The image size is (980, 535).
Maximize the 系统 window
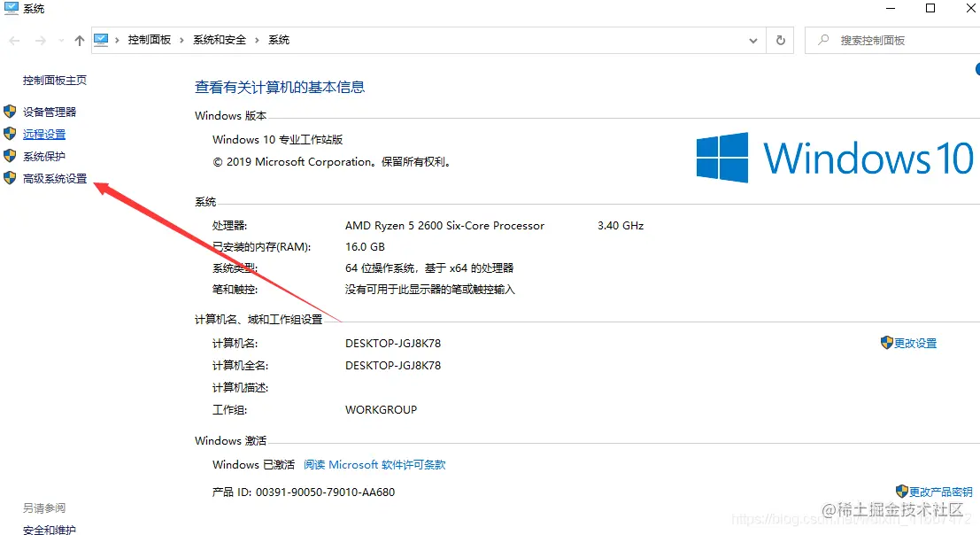(930, 8)
